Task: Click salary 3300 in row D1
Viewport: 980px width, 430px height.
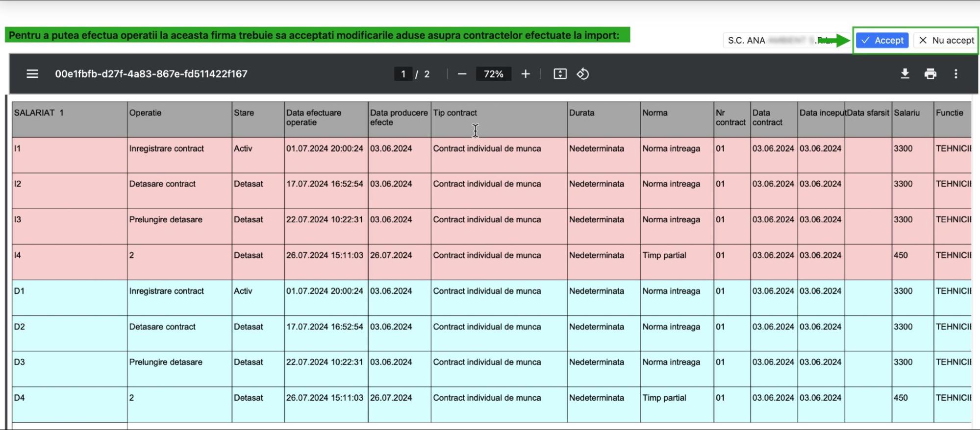Action: 903,291
